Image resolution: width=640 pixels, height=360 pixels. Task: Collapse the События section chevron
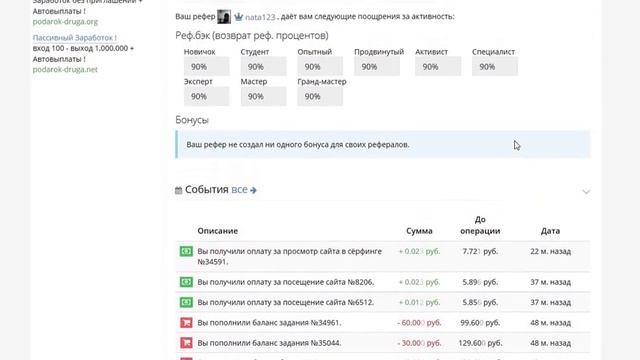pyautogui.click(x=586, y=191)
